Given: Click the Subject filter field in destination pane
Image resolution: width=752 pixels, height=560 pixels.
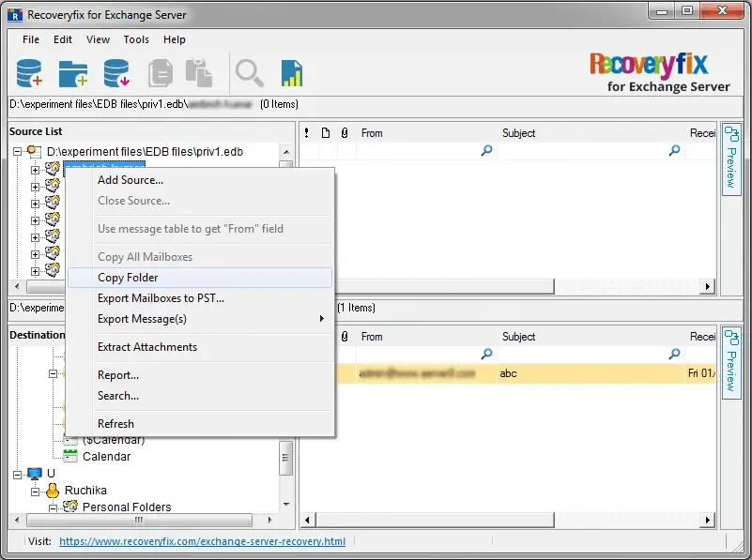Looking at the screenshot, I should click(591, 354).
